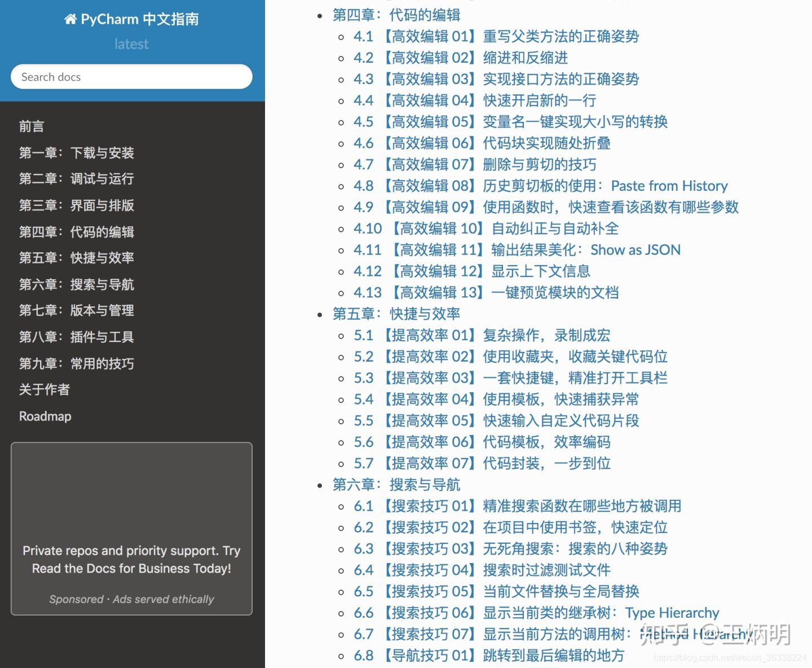Open sidebar item 第七章：版本与管理
Image resolution: width=812 pixels, height=668 pixels.
pos(77,310)
